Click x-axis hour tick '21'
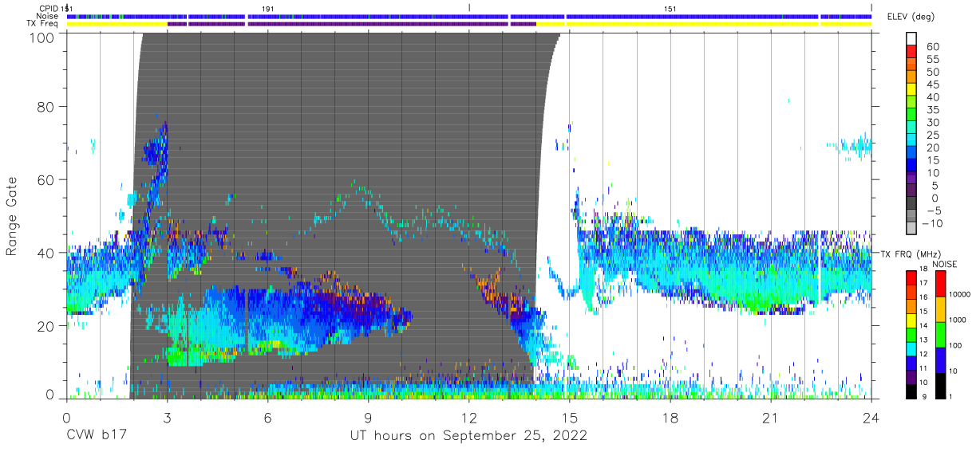This screenshot has width=980, height=452. 771,417
